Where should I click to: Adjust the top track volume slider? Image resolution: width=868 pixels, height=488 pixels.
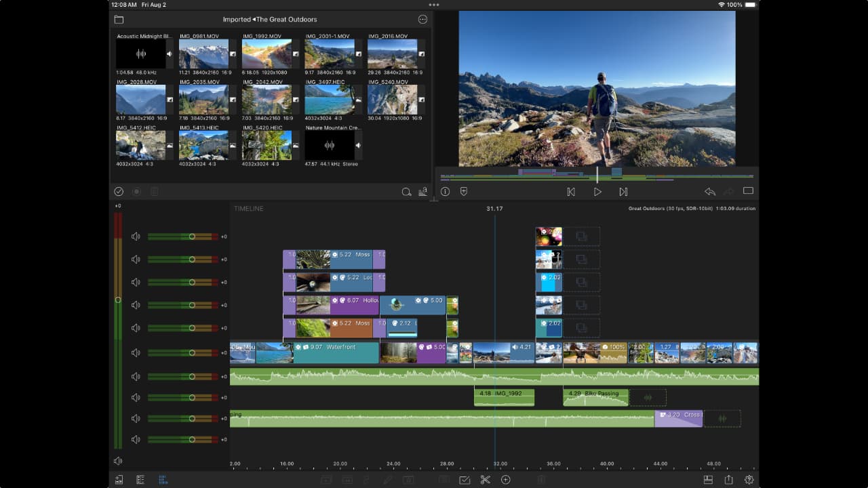[192, 237]
